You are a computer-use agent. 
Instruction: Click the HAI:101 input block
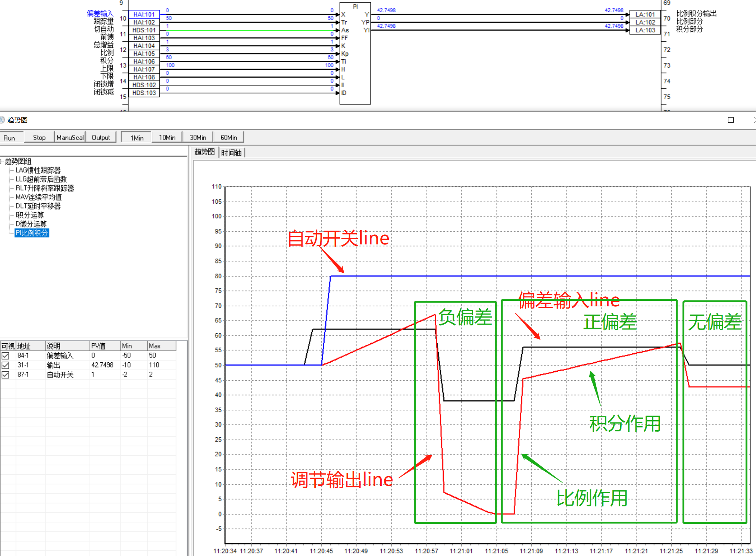(x=144, y=14)
